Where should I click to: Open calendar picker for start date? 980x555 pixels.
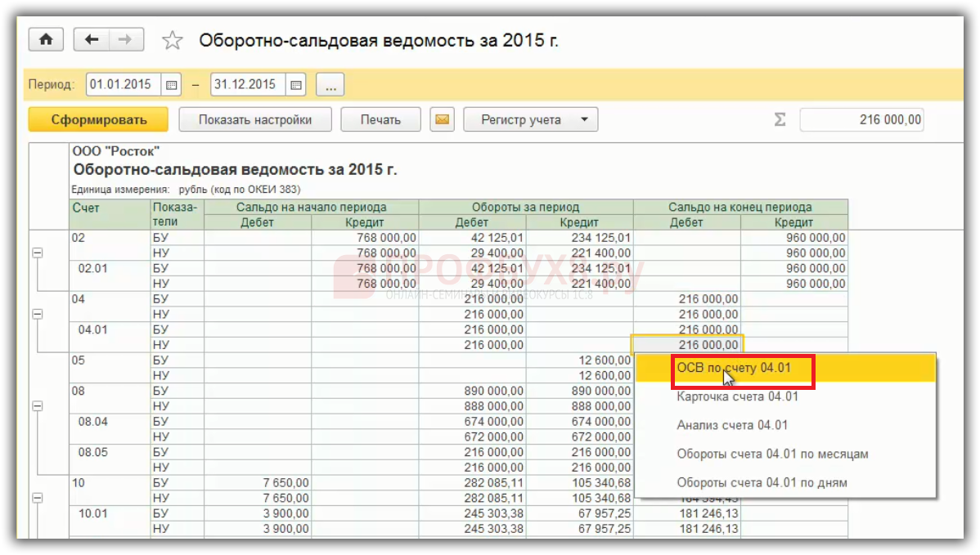(172, 84)
